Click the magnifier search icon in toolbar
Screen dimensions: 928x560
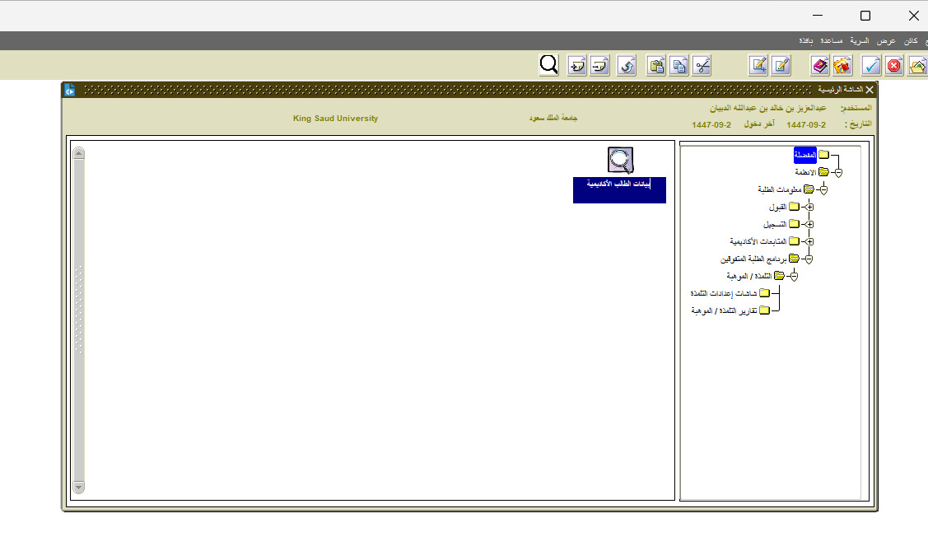(548, 65)
